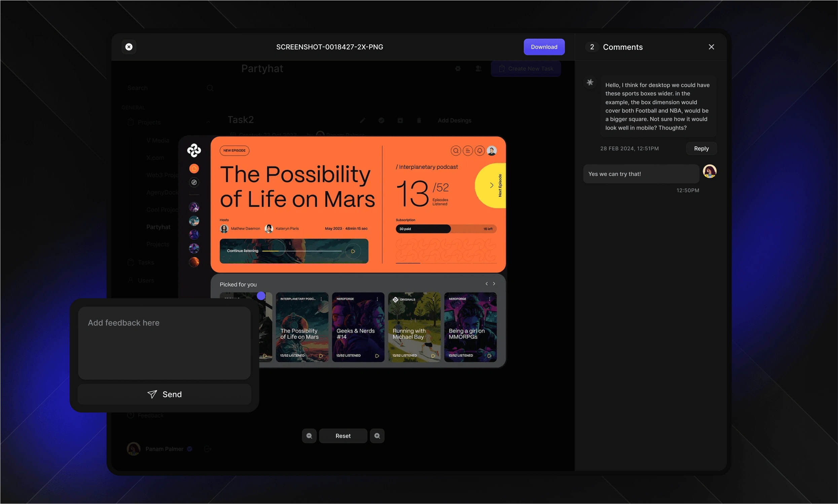Click the Subscription 30 paid progress bar

[445, 229]
